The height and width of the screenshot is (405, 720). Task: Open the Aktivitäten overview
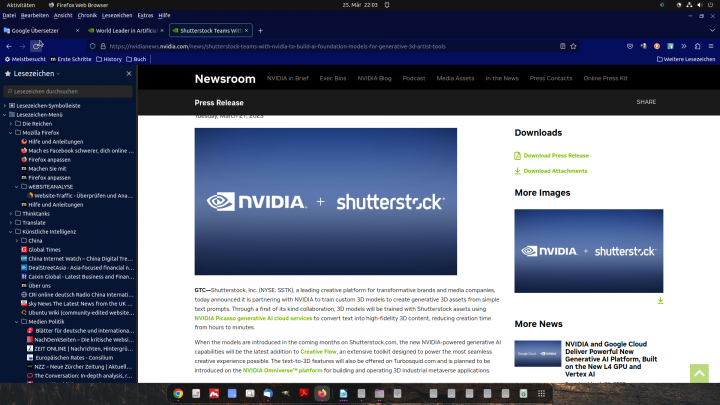pos(21,5)
